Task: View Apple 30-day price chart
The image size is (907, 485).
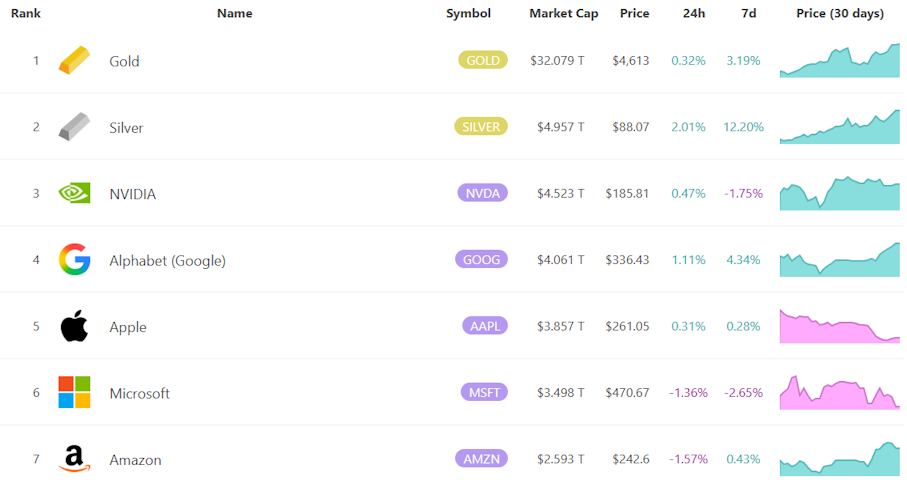Action: [840, 327]
